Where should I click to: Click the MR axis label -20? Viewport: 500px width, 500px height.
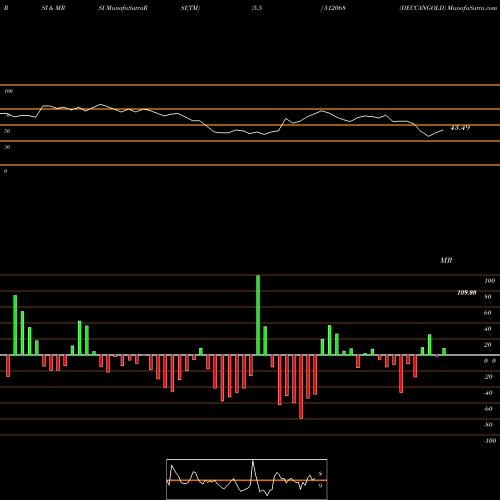[488, 377]
